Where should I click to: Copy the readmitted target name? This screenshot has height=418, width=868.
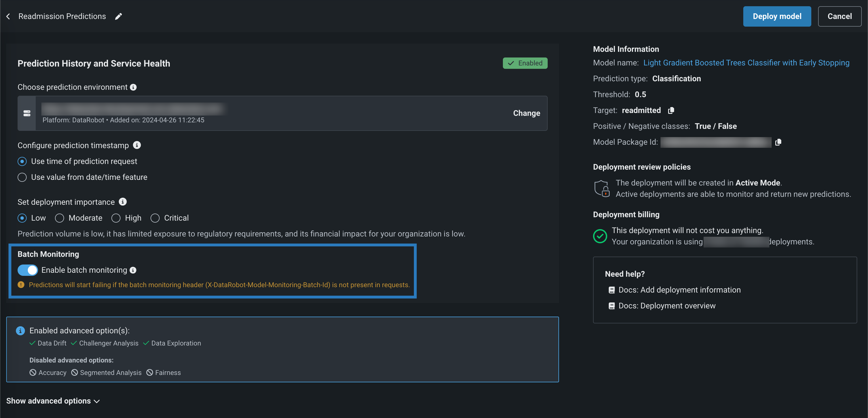tap(671, 110)
